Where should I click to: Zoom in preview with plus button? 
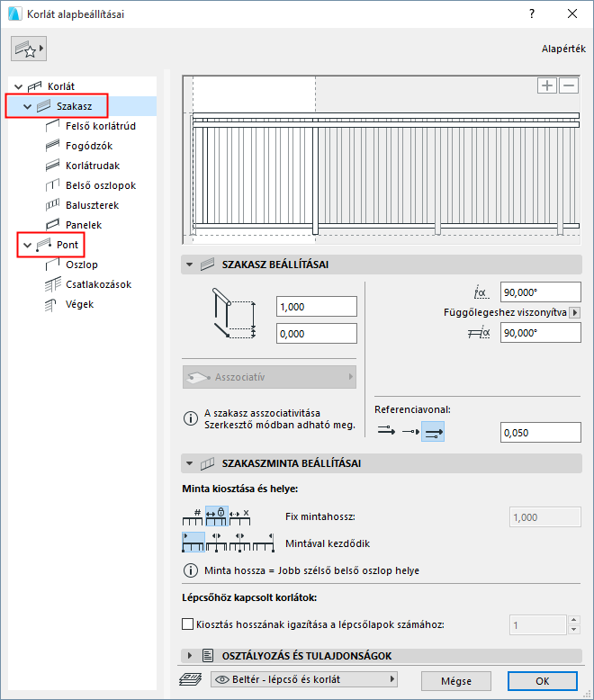coord(546,85)
